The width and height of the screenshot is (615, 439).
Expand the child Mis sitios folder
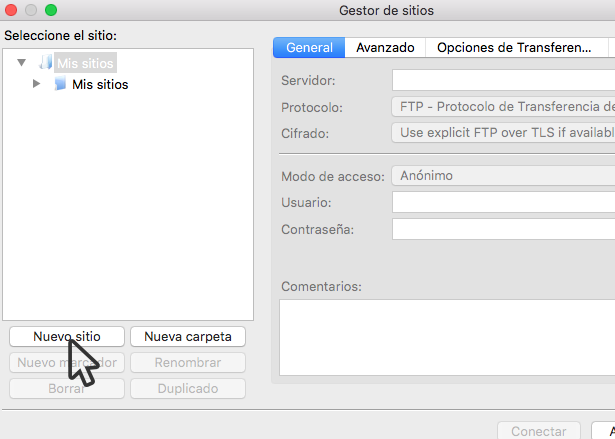point(37,84)
